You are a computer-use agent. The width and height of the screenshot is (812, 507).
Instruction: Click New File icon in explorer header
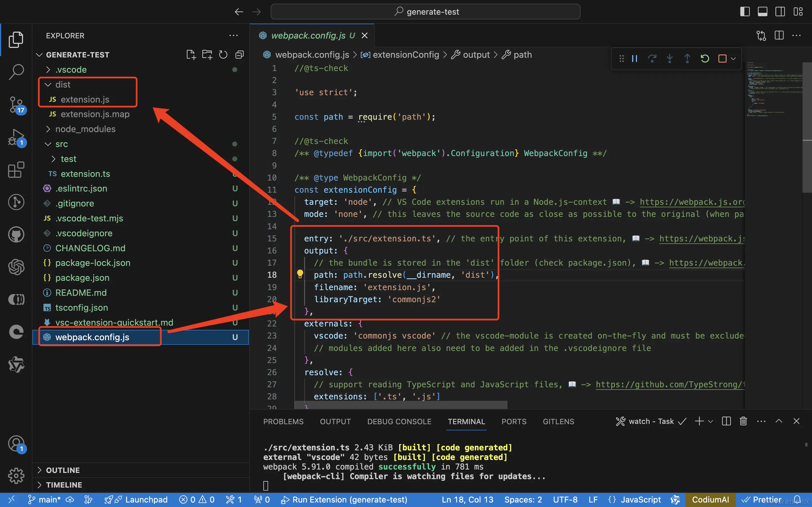point(191,55)
